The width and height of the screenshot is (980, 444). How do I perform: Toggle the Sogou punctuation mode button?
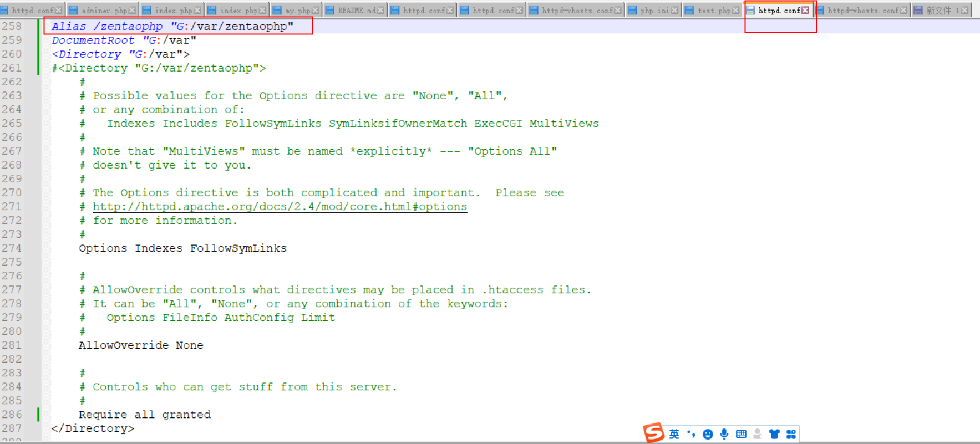click(x=691, y=434)
